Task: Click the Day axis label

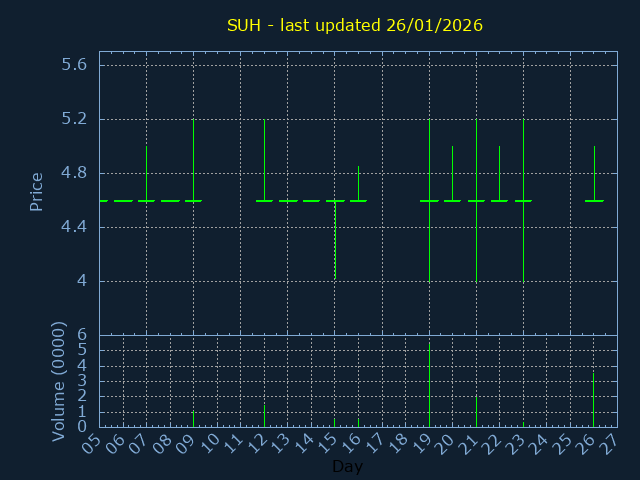Action: 347,467
